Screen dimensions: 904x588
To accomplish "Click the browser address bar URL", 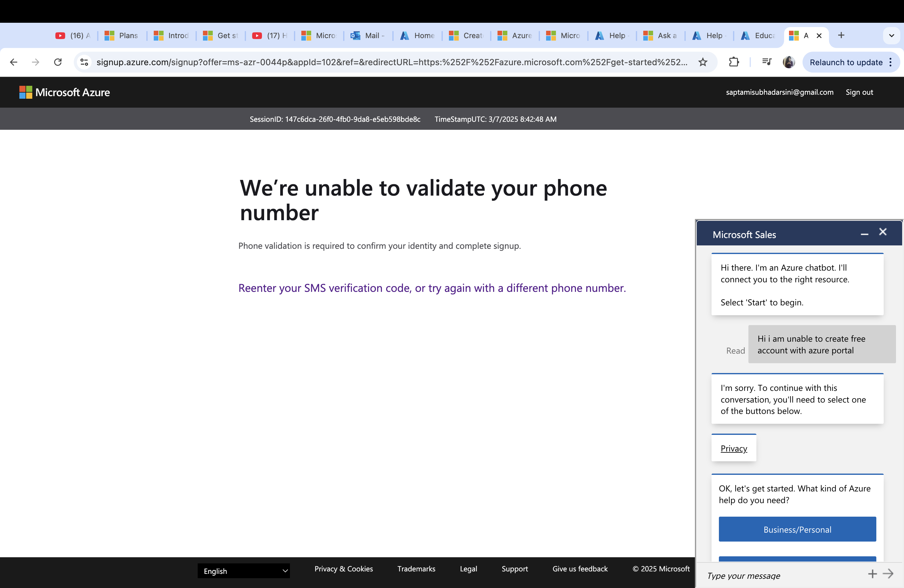I will pos(392,62).
